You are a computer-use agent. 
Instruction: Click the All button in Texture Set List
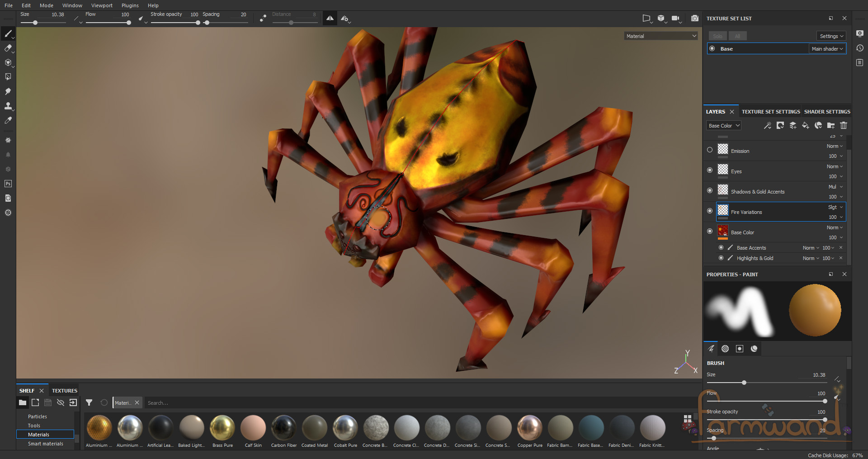tap(737, 36)
